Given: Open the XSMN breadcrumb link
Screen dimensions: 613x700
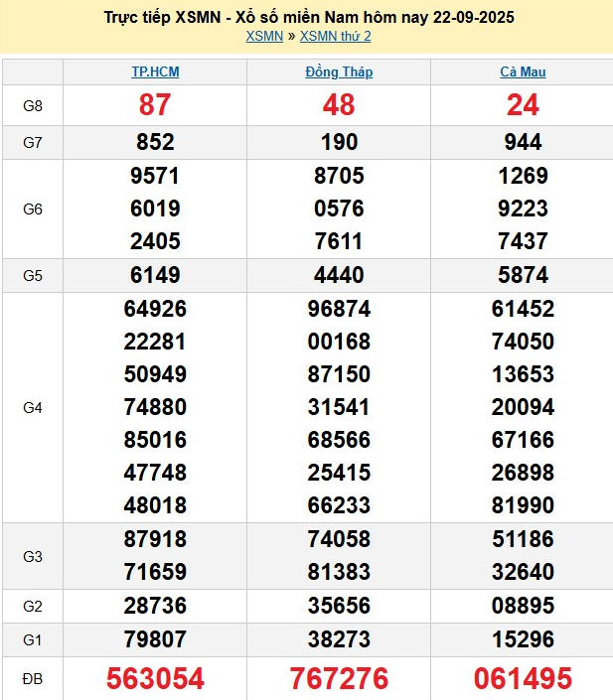Looking at the screenshot, I should click(263, 37).
